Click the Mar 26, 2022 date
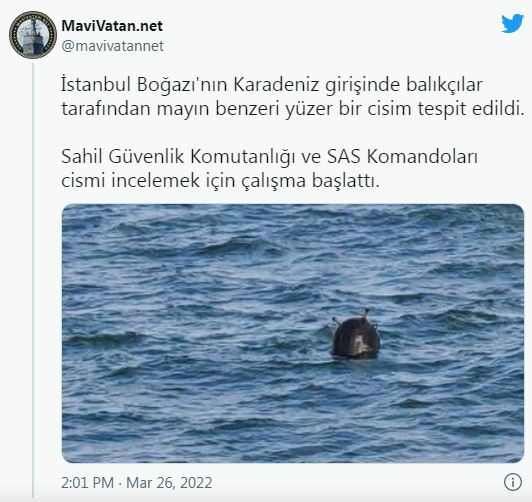532x502 pixels. click(169, 483)
